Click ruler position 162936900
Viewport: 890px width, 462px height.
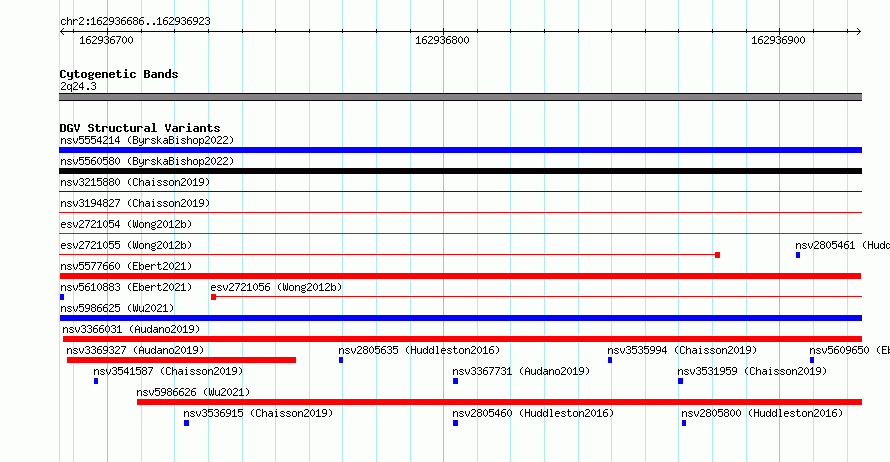click(x=778, y=40)
